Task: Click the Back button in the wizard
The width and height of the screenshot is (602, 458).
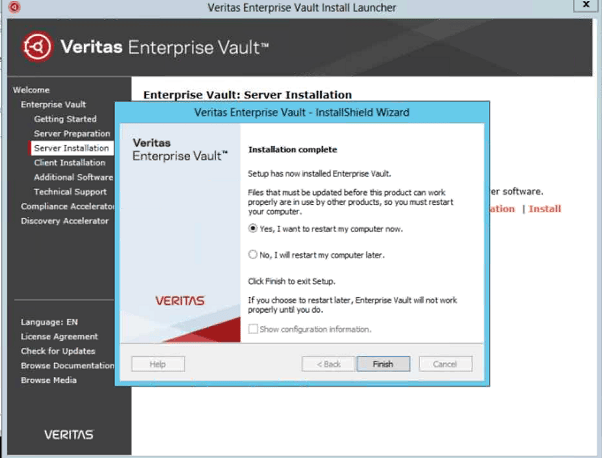Action: click(x=329, y=364)
